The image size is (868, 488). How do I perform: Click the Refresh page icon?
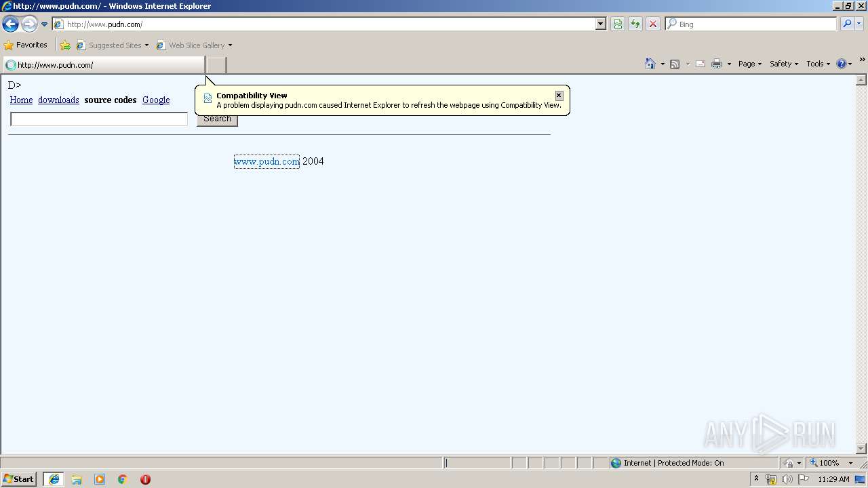(x=635, y=24)
